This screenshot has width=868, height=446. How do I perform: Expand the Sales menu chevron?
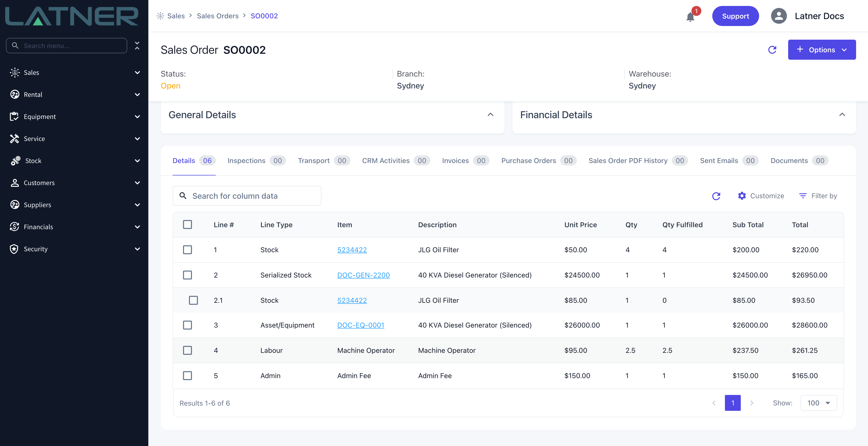tap(137, 72)
